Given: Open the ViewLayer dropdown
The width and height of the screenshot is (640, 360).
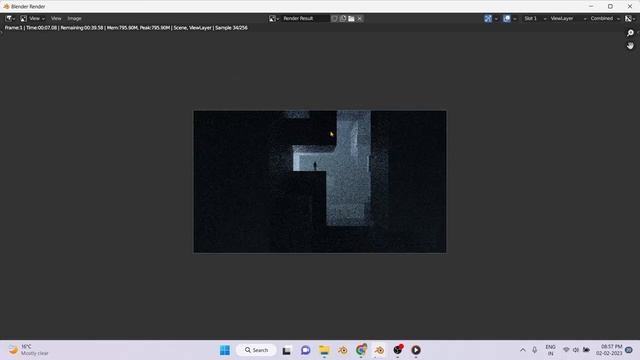Looking at the screenshot, I should point(568,18).
